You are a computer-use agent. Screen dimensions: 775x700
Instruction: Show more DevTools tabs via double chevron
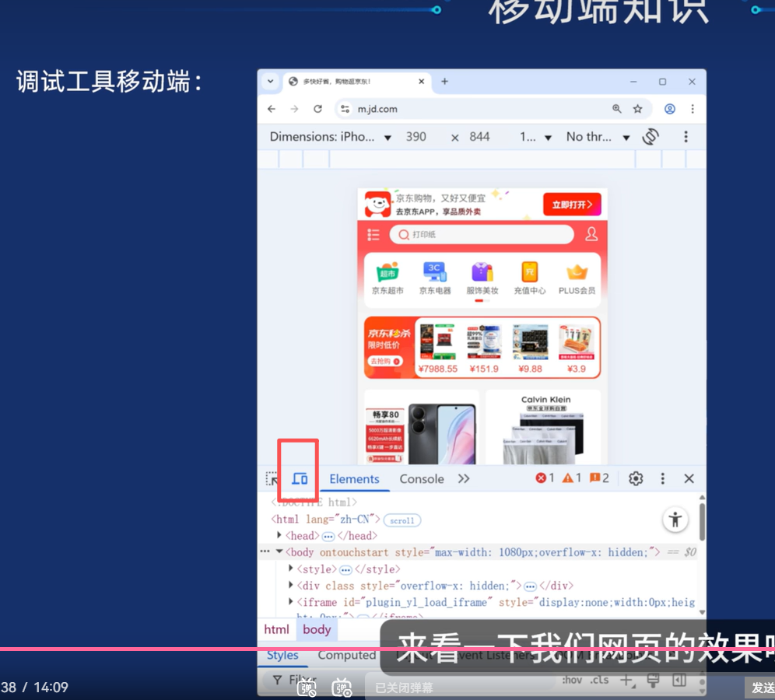464,478
